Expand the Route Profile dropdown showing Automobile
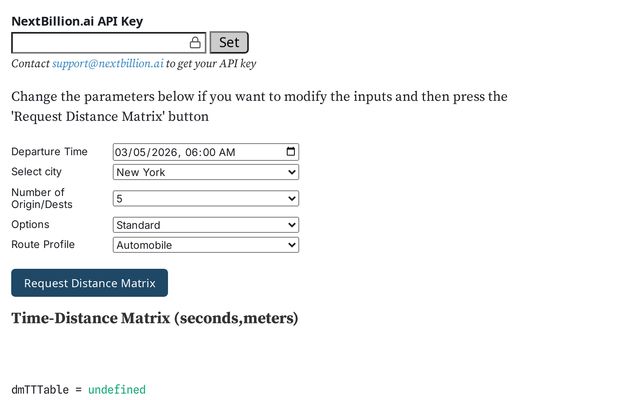The width and height of the screenshot is (640, 400). [206, 245]
